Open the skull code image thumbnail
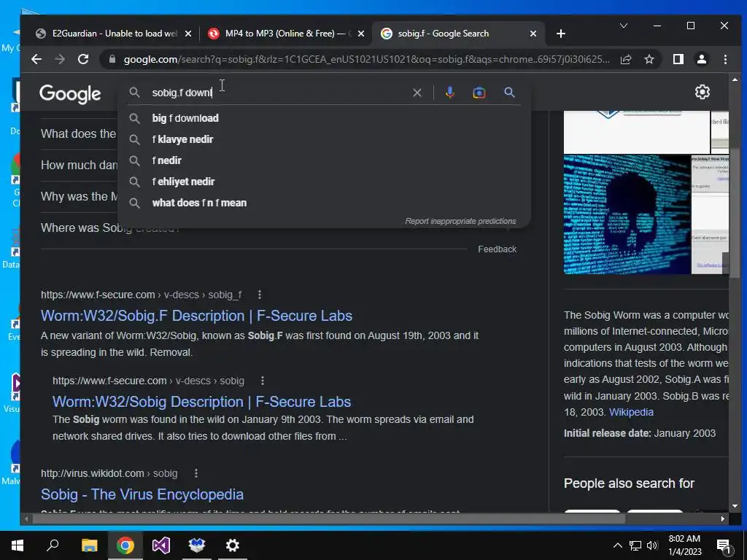 [x=627, y=214]
